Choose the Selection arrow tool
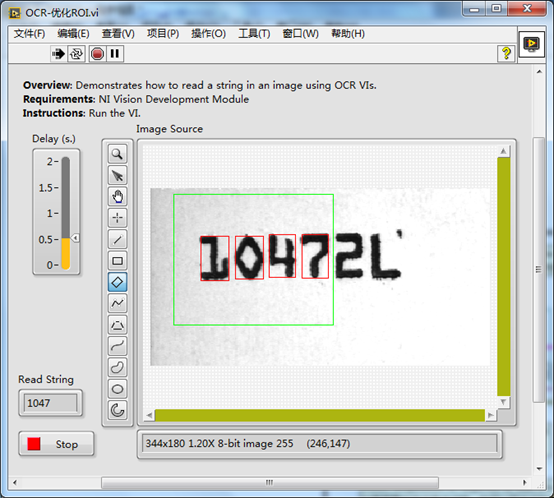 coord(117,175)
